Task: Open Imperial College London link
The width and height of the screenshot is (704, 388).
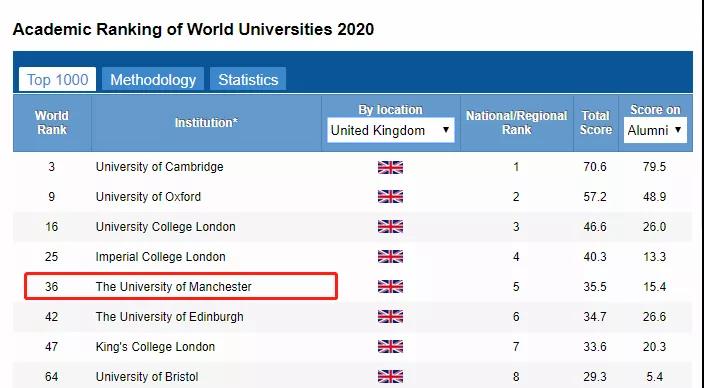Action: click(x=160, y=257)
